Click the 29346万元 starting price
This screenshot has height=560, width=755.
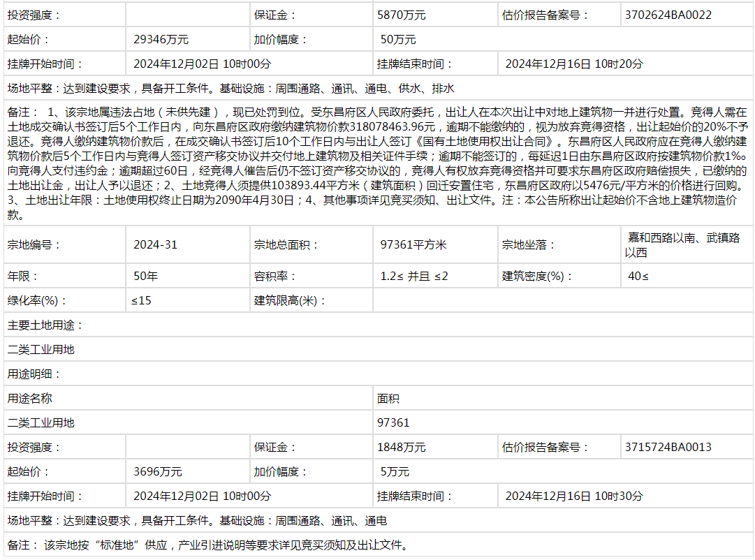161,40
